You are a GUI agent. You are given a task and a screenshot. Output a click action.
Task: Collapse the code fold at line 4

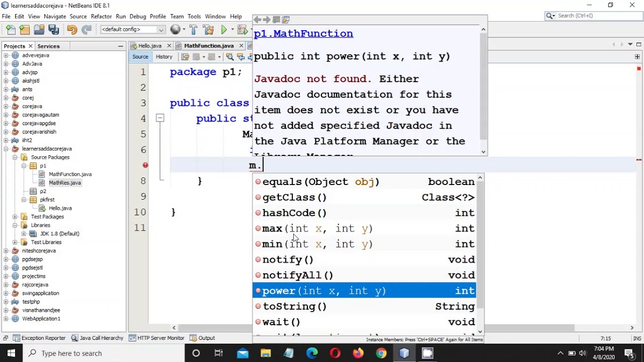click(159, 118)
